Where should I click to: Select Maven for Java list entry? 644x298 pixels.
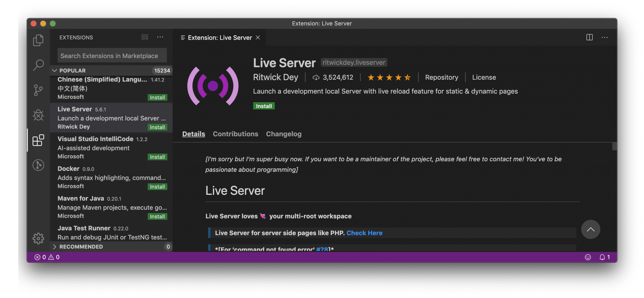(x=111, y=207)
